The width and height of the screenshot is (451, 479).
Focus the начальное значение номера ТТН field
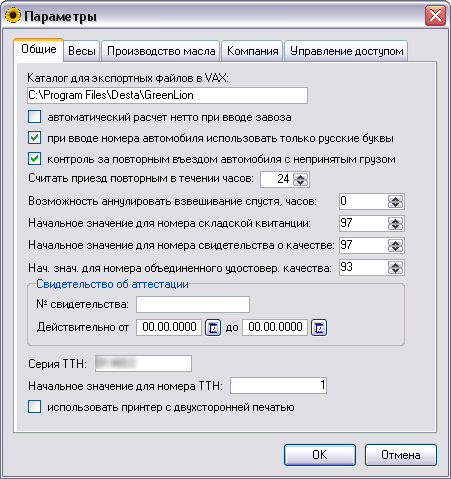point(278,385)
